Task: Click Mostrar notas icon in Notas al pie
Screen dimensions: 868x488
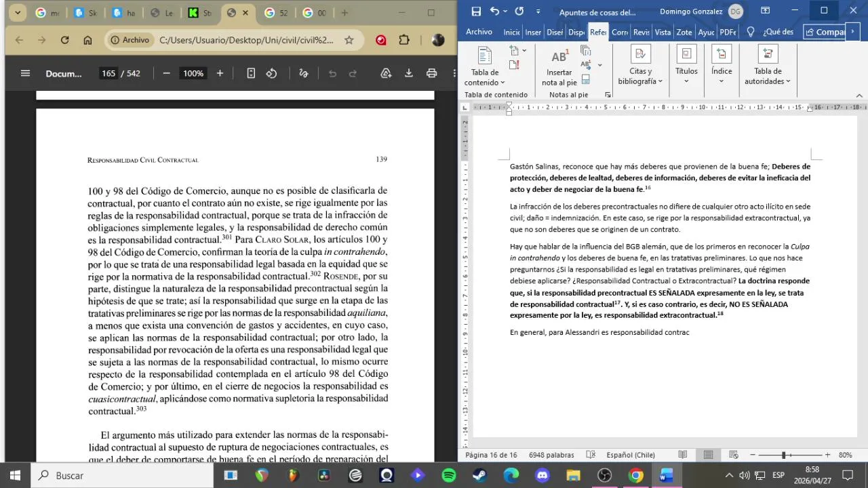Action: click(585, 79)
